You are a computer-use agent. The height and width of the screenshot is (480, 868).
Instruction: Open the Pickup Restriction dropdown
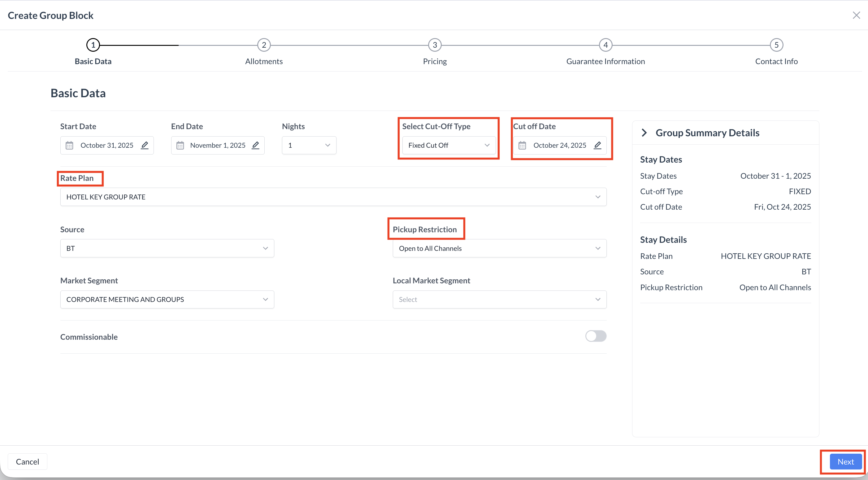pyautogui.click(x=499, y=248)
